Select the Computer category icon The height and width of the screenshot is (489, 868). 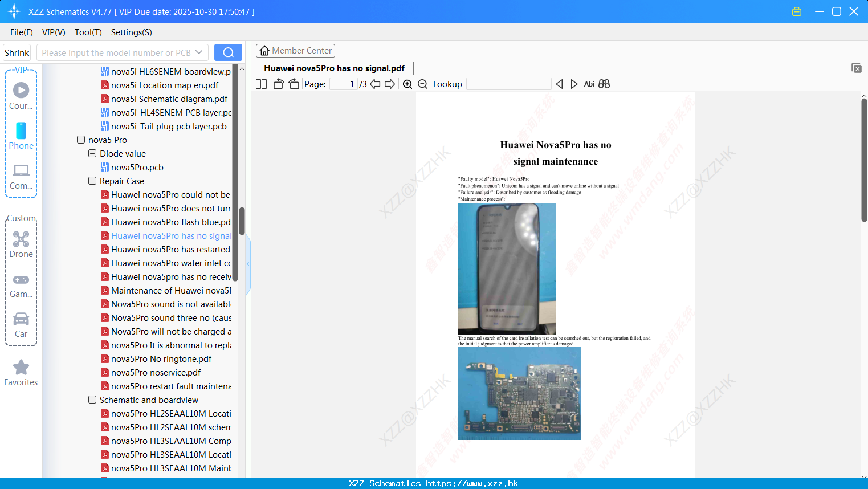click(21, 176)
